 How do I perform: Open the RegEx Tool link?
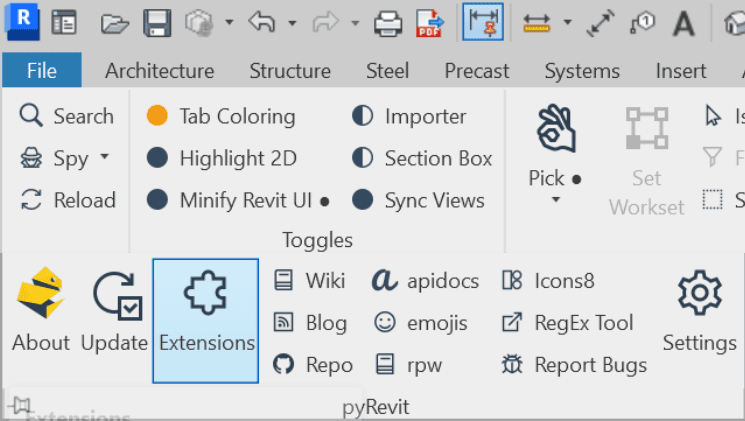567,323
